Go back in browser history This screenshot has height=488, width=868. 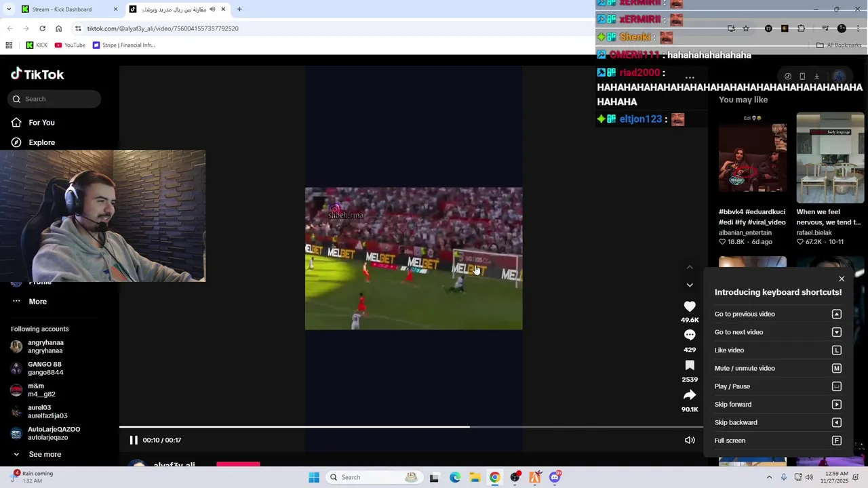coord(9,28)
